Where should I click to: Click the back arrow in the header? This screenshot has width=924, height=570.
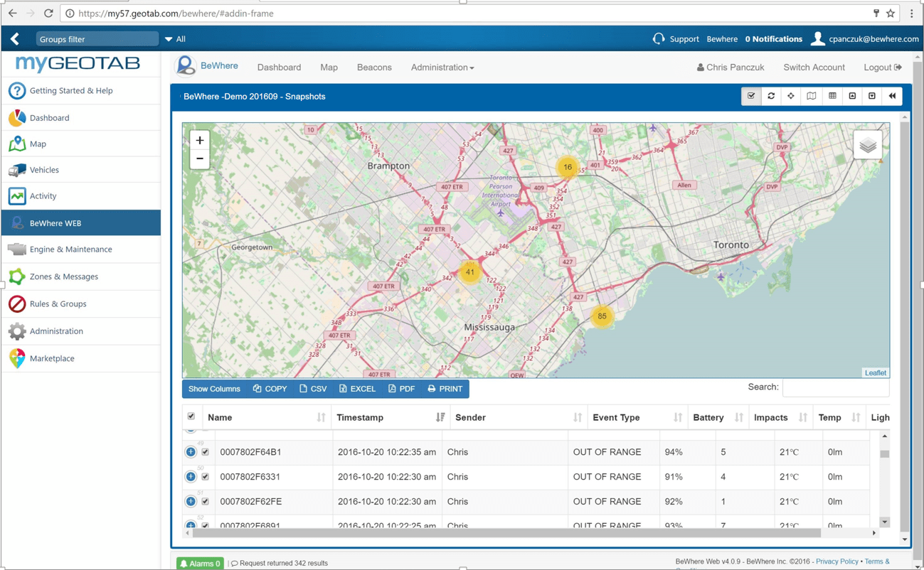pyautogui.click(x=15, y=39)
